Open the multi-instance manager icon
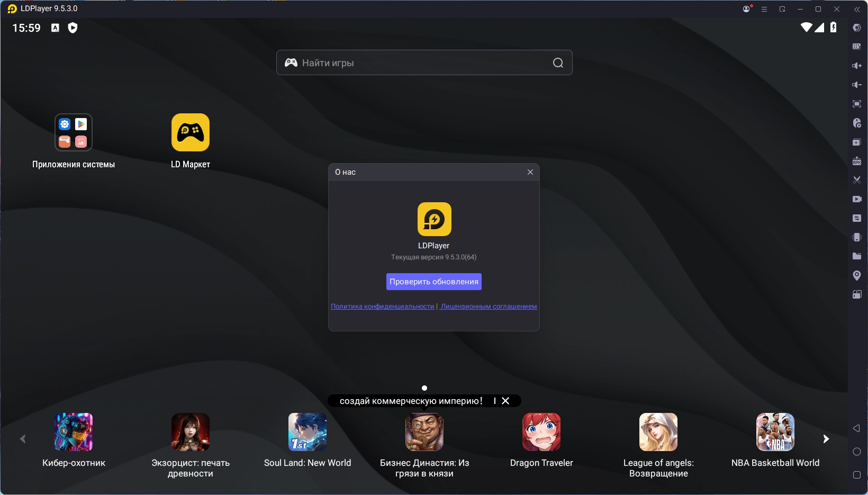The height and width of the screenshot is (495, 868). [x=857, y=142]
